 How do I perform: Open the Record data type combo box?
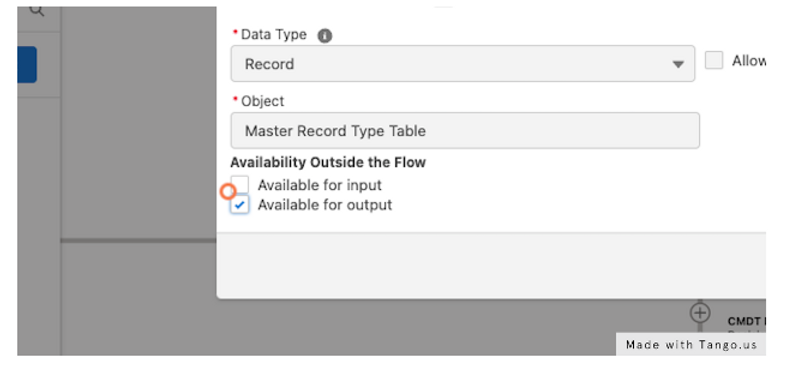(x=462, y=64)
